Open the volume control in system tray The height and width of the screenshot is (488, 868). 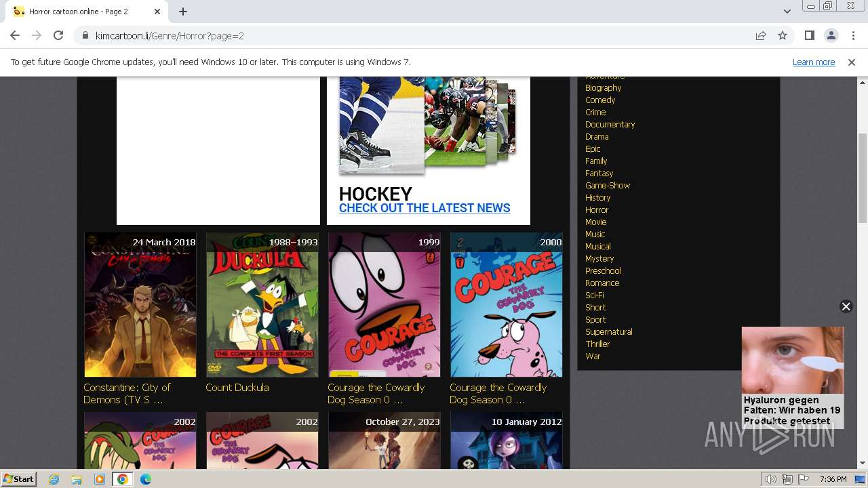pyautogui.click(x=771, y=479)
